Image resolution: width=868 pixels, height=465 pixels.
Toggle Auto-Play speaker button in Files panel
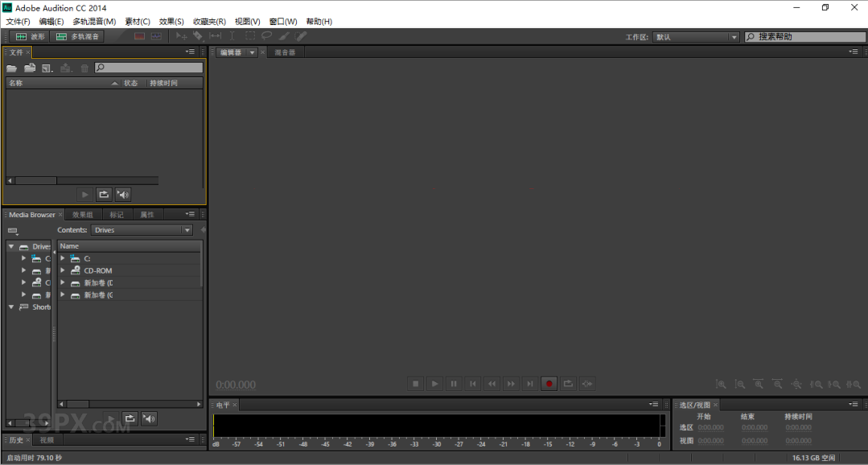click(x=122, y=194)
